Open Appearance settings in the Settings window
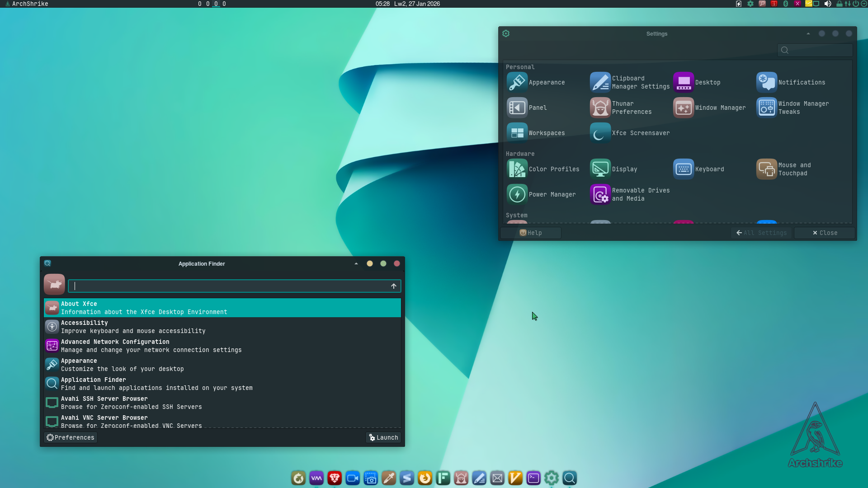This screenshot has width=868, height=488. click(536, 82)
